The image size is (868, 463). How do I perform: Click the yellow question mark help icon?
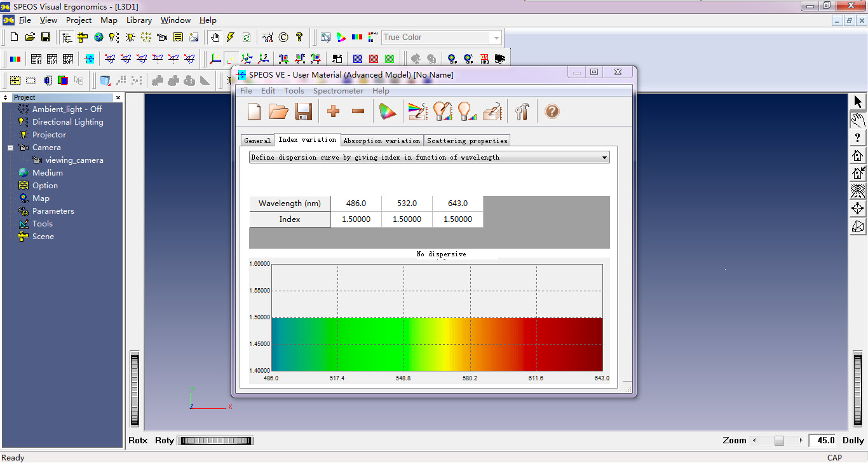tap(299, 38)
